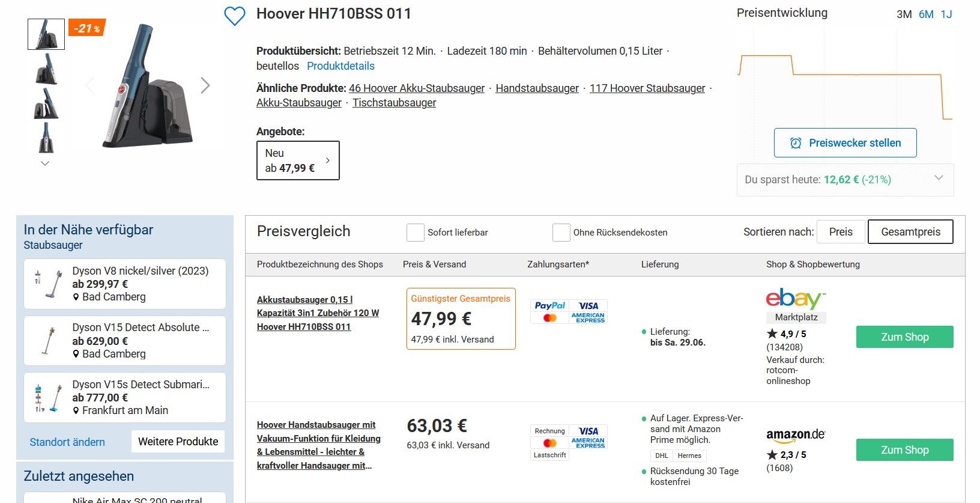Click the alarm clock icon in Preiswecker
The width and height of the screenshot is (980, 503).
pos(796,143)
